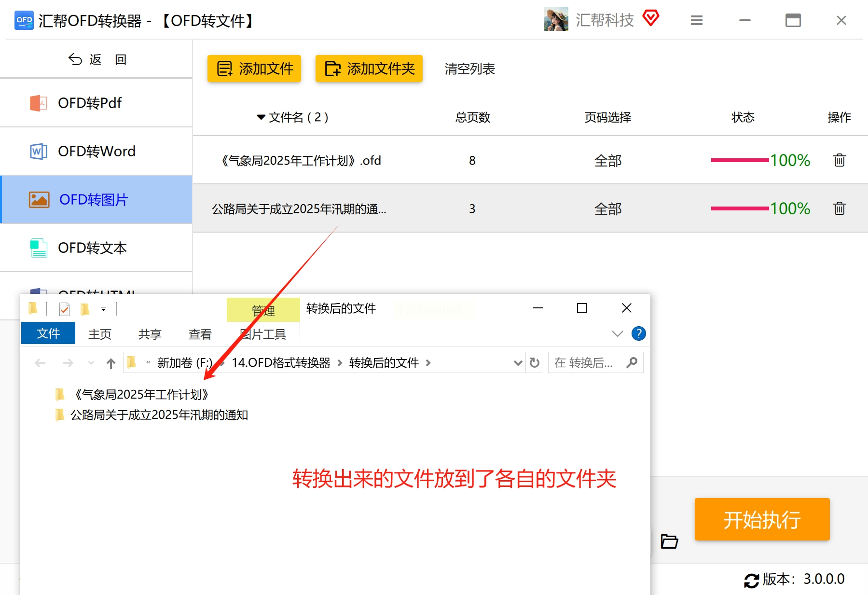Viewport: 868px width, 595px height.
Task: Click the OFD app logo icon
Action: click(x=24, y=20)
